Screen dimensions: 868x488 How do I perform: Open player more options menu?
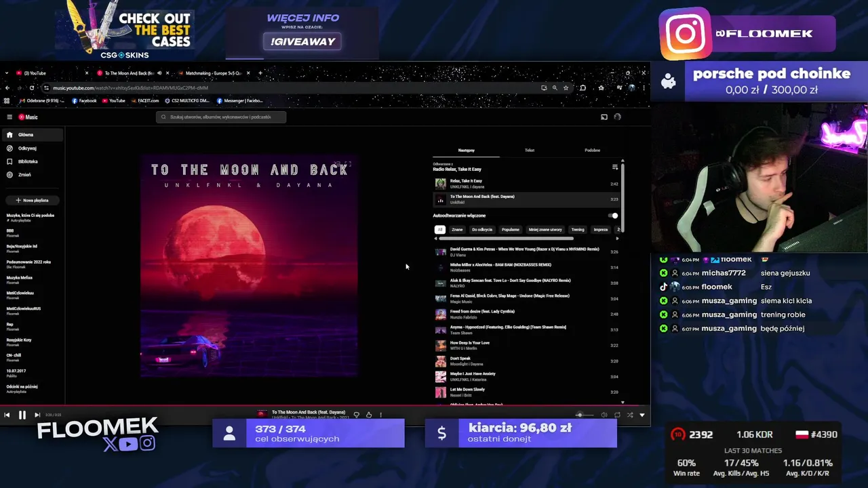pos(380,415)
